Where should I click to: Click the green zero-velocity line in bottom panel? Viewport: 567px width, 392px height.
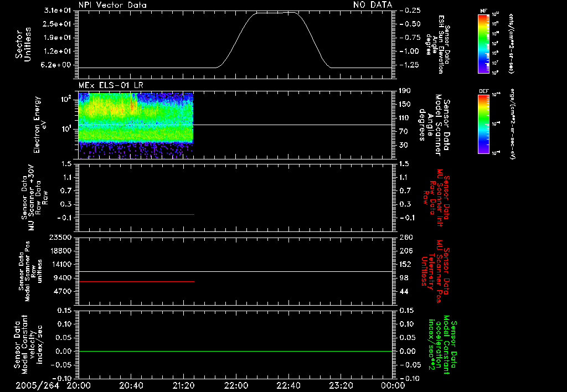pyautogui.click(x=235, y=351)
